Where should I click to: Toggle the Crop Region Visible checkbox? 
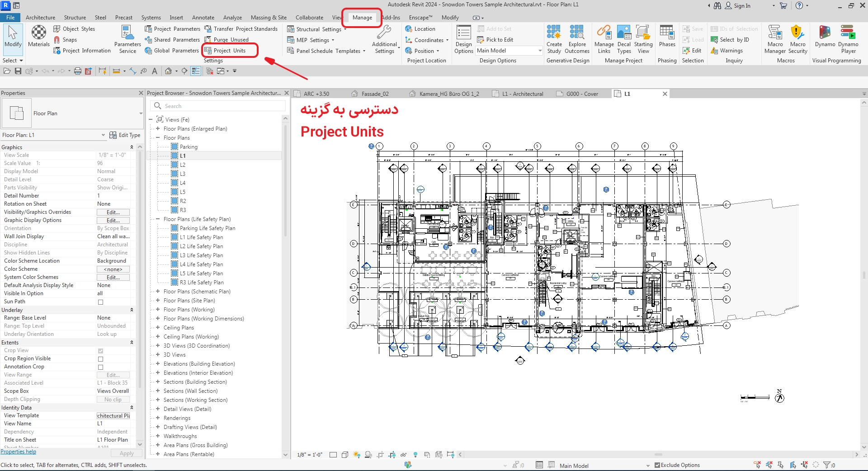pos(100,359)
